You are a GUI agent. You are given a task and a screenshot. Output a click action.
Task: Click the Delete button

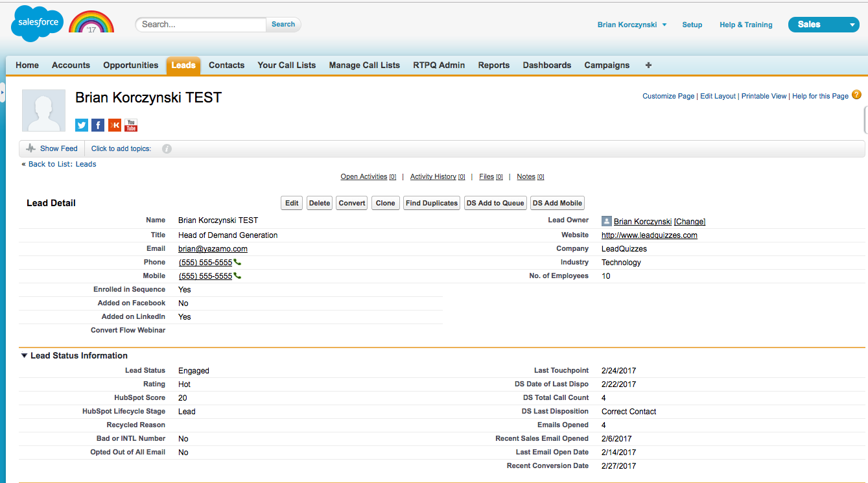pyautogui.click(x=320, y=204)
